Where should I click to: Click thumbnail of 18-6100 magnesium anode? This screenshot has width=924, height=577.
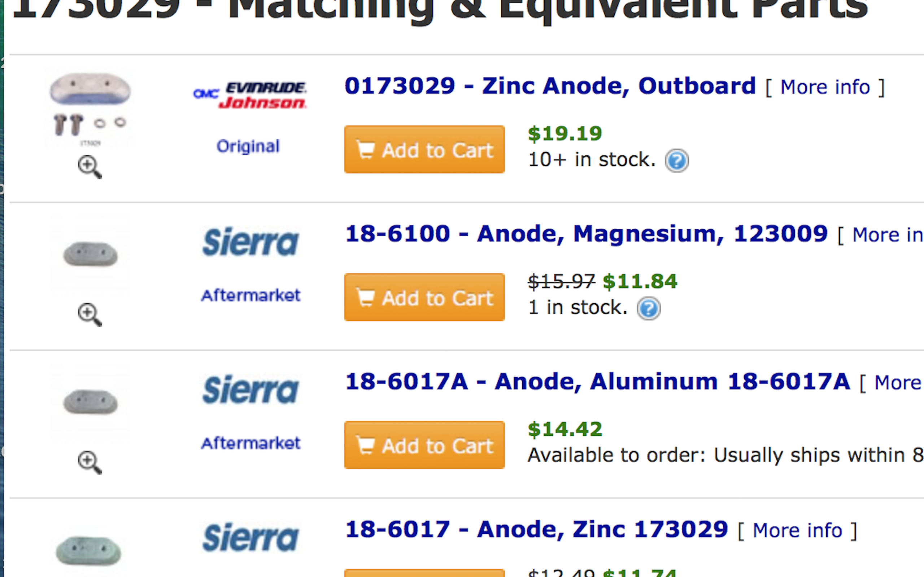point(90,254)
